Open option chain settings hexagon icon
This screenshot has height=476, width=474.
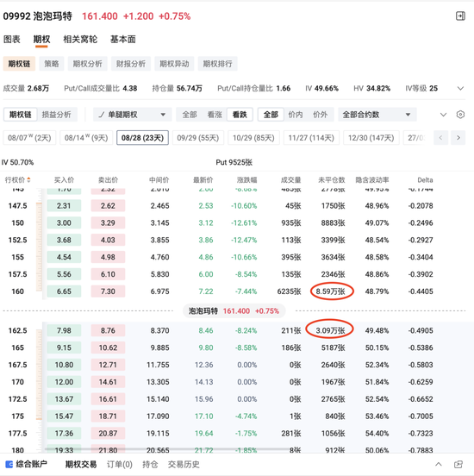[460, 115]
